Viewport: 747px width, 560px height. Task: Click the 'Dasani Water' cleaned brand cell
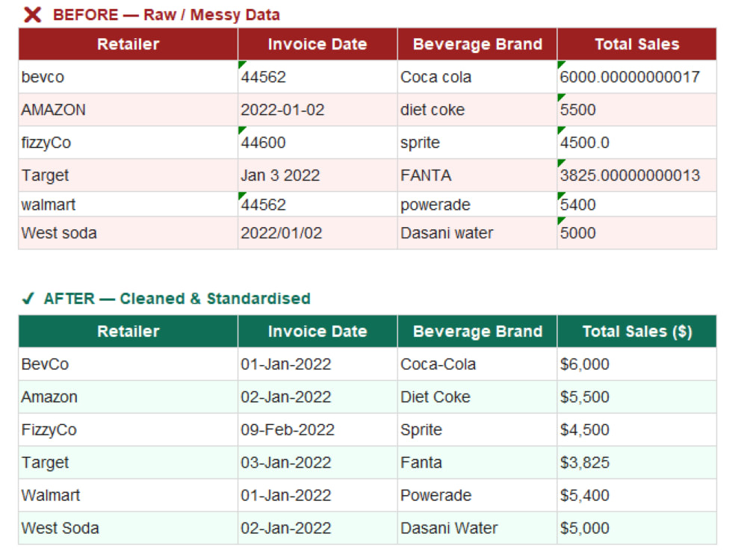(x=477, y=529)
